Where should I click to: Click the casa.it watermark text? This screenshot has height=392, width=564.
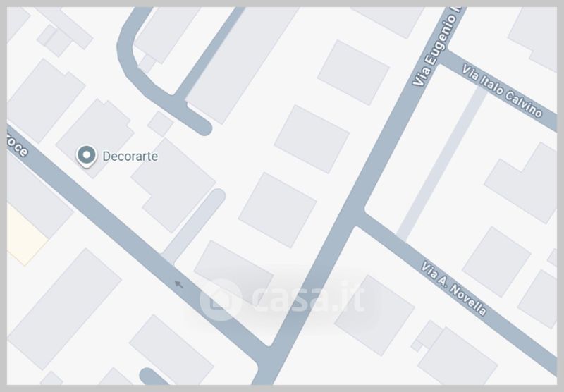(308, 298)
